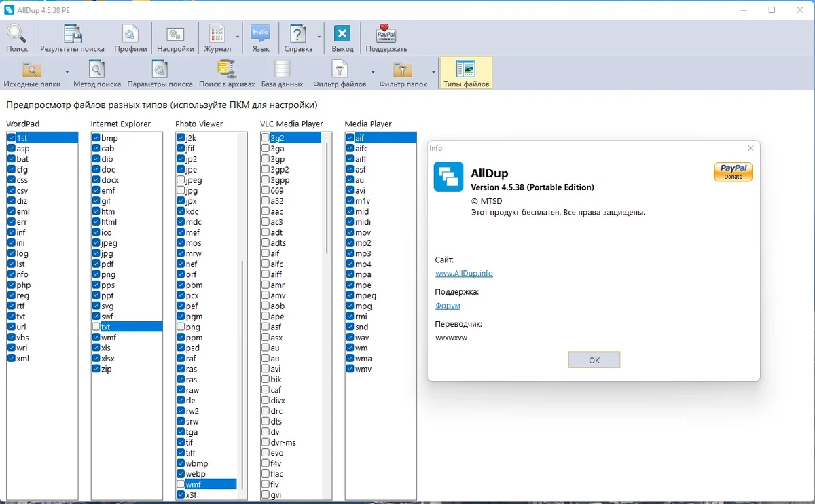
Task: Check the wmf checkbox in Photo Viewer
Action: 181,484
